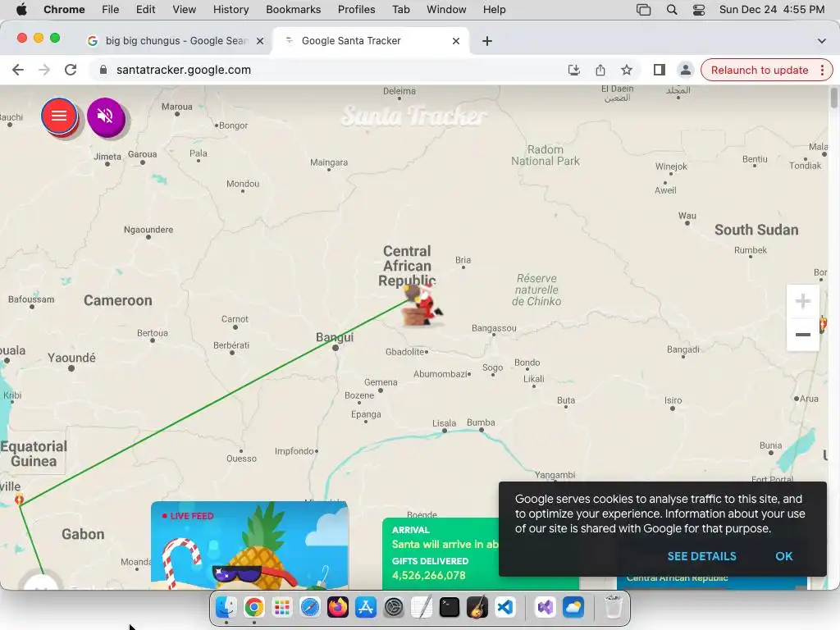Open the Help menu

(x=494, y=9)
